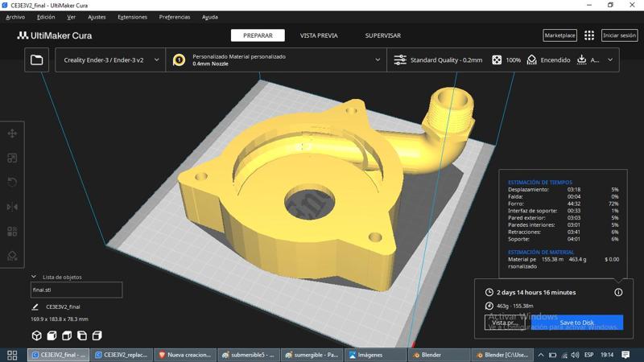Click the extruder 1 material icon
This screenshot has height=362, width=644.
pos(179,60)
